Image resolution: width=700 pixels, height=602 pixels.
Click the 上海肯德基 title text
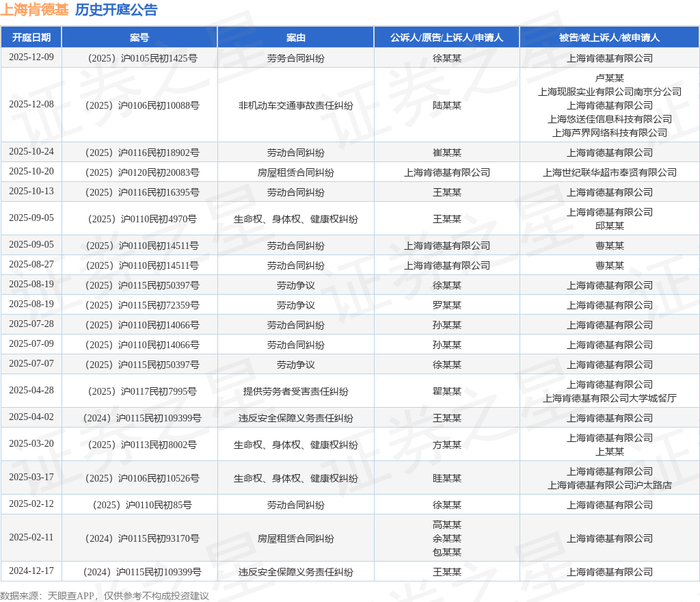[x=34, y=10]
